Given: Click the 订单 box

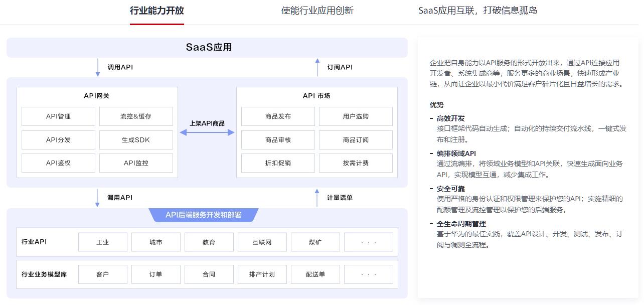Looking at the screenshot, I should pos(156,274).
